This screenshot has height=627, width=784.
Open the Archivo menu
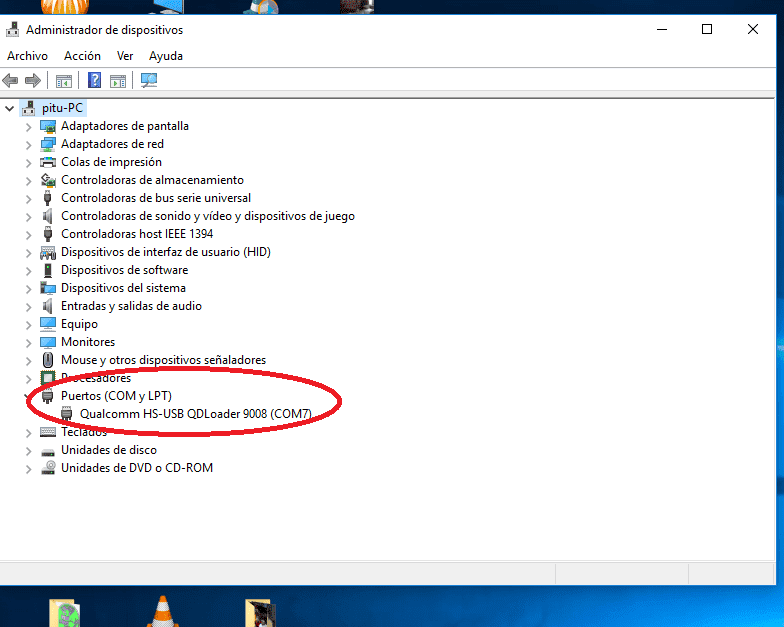click(x=28, y=56)
